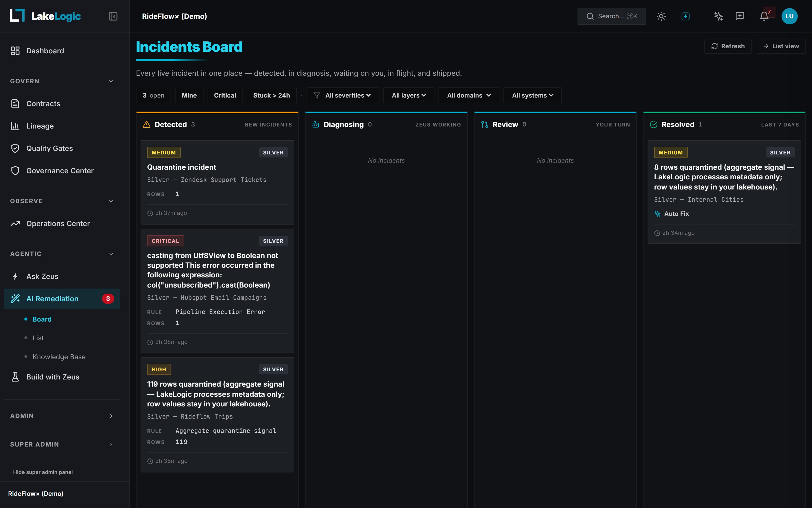Open Knowledge Base sub-item
Image resolution: width=812 pixels, height=508 pixels.
pos(59,357)
